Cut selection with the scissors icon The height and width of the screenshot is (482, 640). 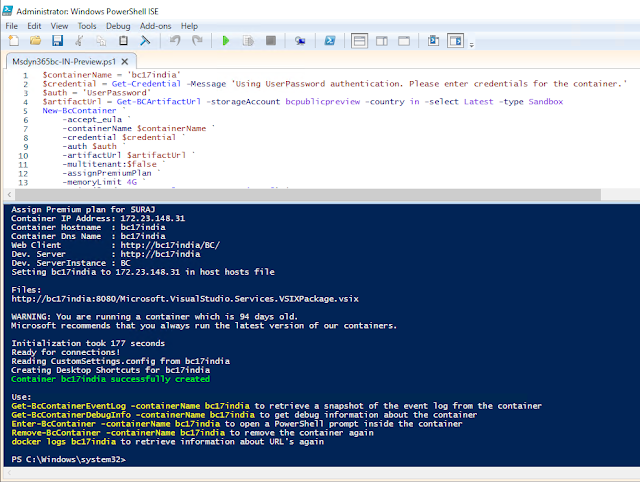click(79, 40)
